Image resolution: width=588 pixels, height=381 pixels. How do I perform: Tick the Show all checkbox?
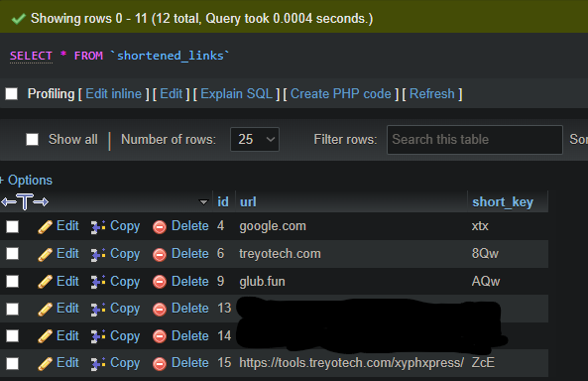(x=33, y=139)
